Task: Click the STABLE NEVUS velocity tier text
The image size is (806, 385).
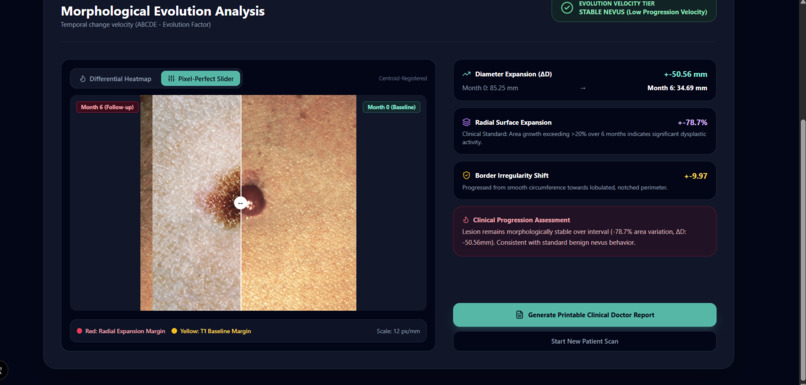Action: click(643, 12)
